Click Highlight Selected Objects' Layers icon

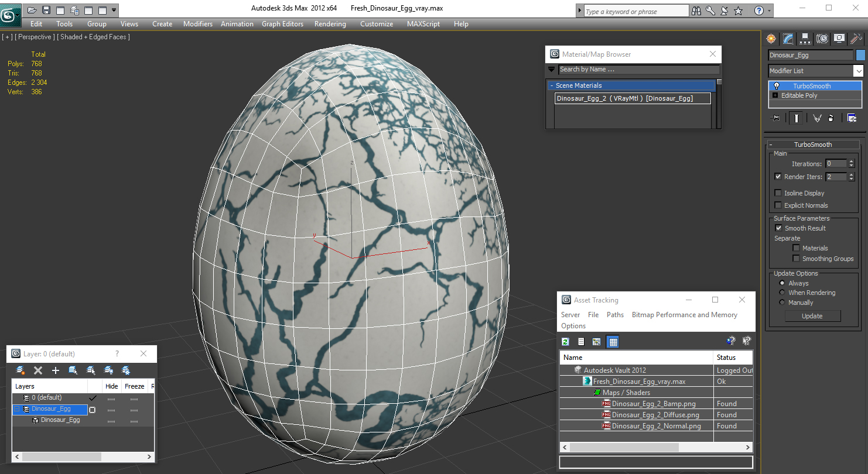tap(91, 370)
